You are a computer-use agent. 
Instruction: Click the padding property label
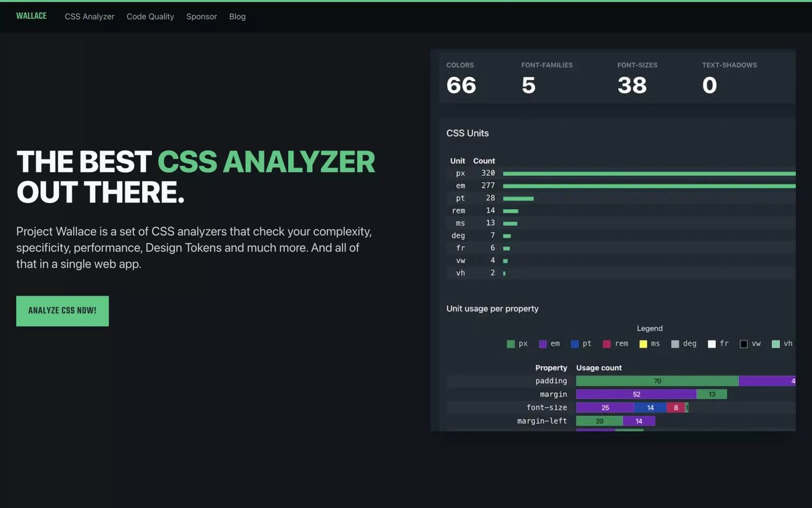point(551,381)
